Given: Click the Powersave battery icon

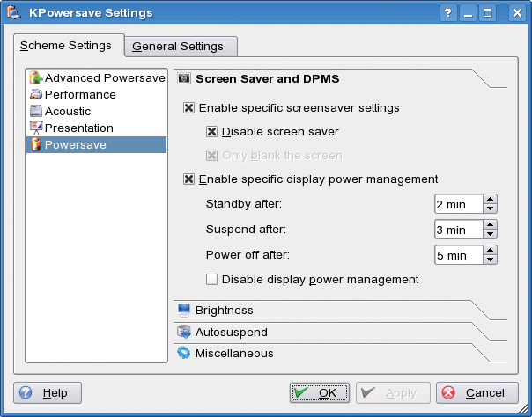Looking at the screenshot, I should 35,144.
